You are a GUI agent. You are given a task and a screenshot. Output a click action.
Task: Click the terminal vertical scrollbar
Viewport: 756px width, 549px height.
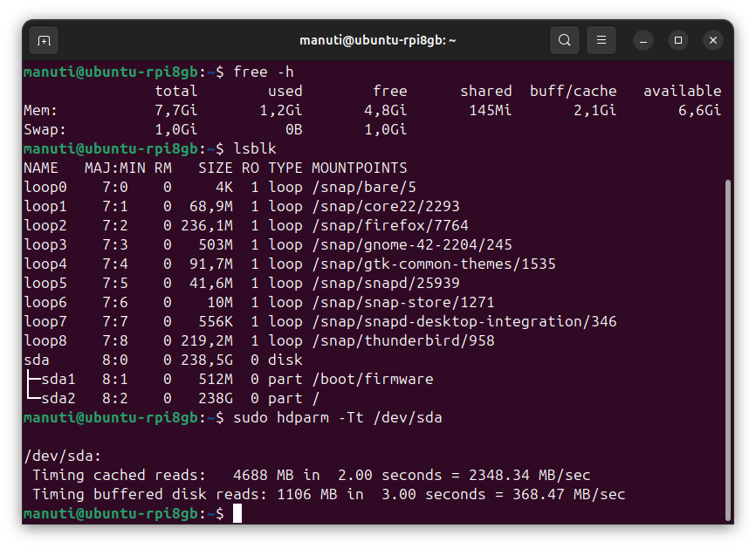(728, 349)
